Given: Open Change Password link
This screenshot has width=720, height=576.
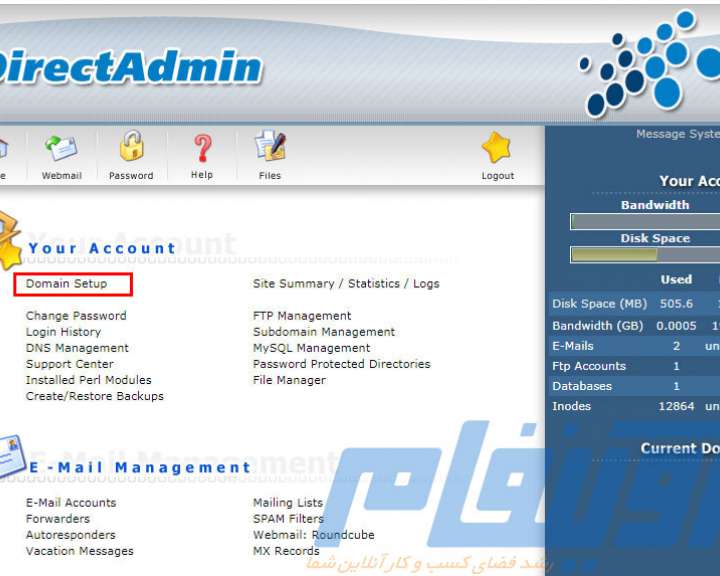Looking at the screenshot, I should (x=76, y=316).
